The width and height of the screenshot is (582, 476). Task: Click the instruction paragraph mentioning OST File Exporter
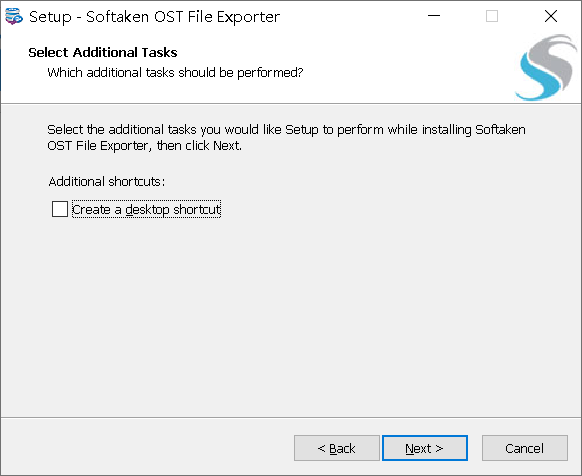coord(286,137)
